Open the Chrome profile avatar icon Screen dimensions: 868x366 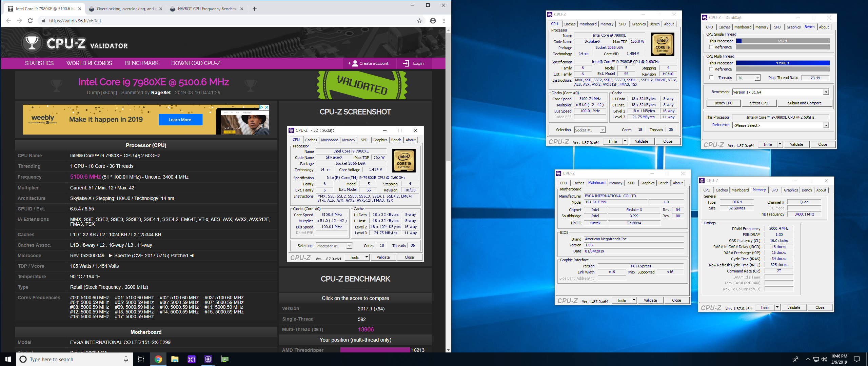pyautogui.click(x=433, y=21)
